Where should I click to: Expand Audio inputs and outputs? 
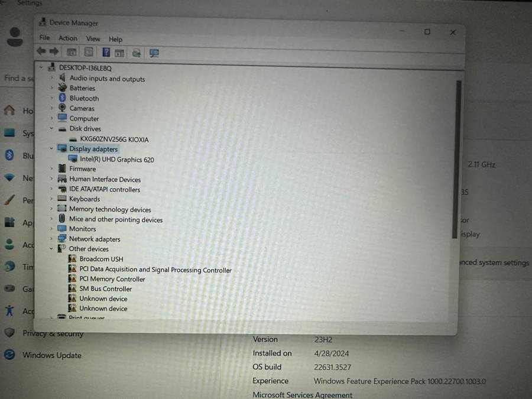coord(52,78)
